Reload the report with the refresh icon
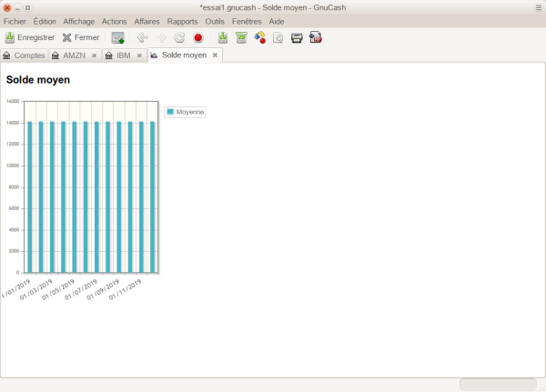Screen dimensions: 546x392 coord(179,38)
